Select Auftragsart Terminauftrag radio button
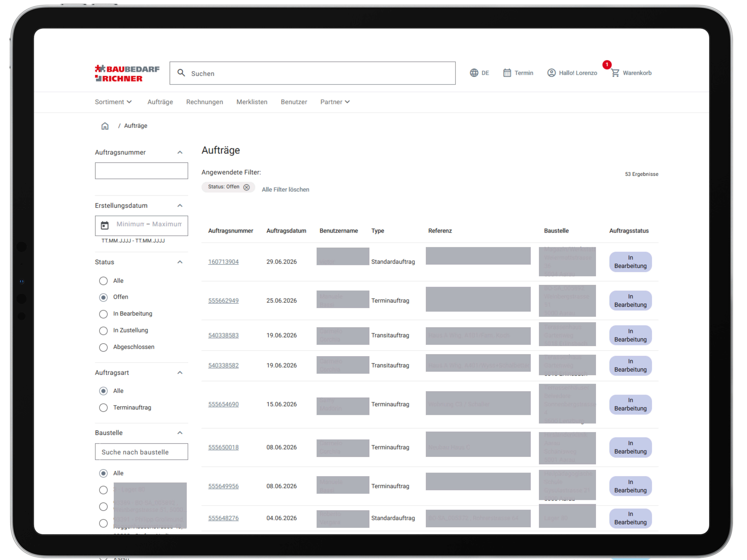 (103, 408)
